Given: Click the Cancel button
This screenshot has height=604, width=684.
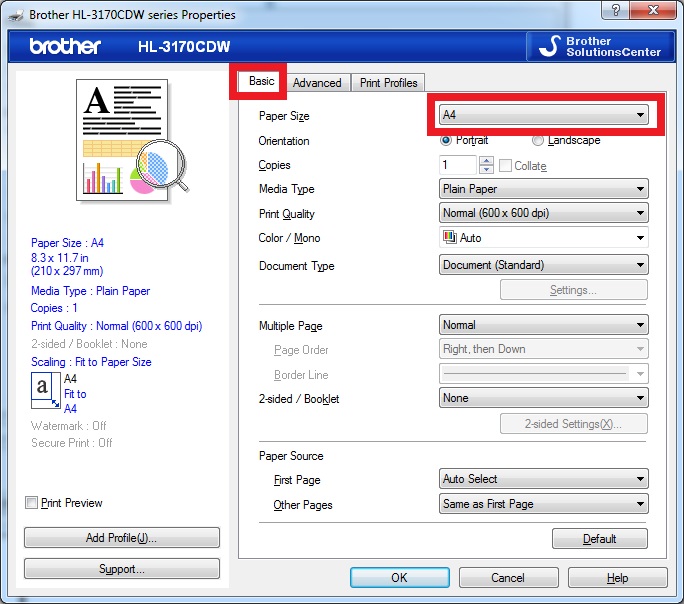Looking at the screenshot, I should 508,577.
